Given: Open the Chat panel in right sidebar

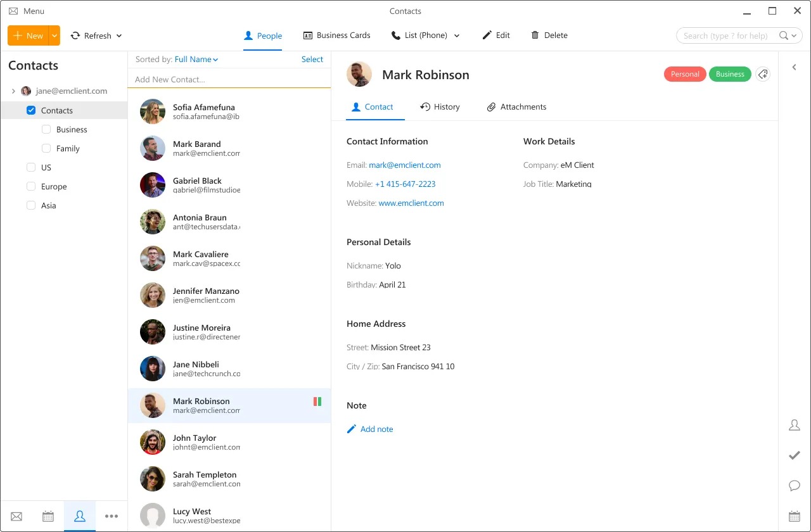Looking at the screenshot, I should (795, 486).
